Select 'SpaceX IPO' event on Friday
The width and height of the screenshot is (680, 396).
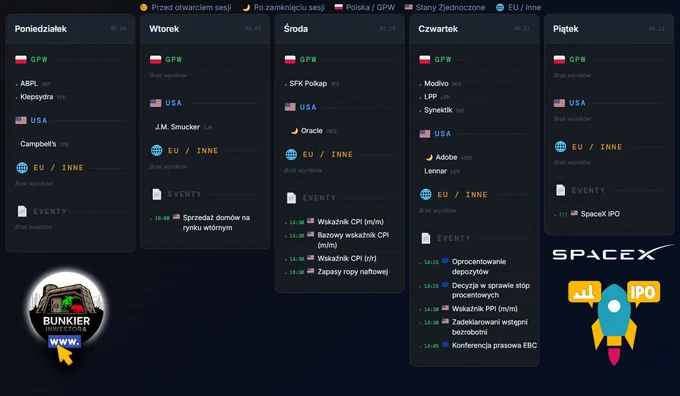[x=600, y=213]
